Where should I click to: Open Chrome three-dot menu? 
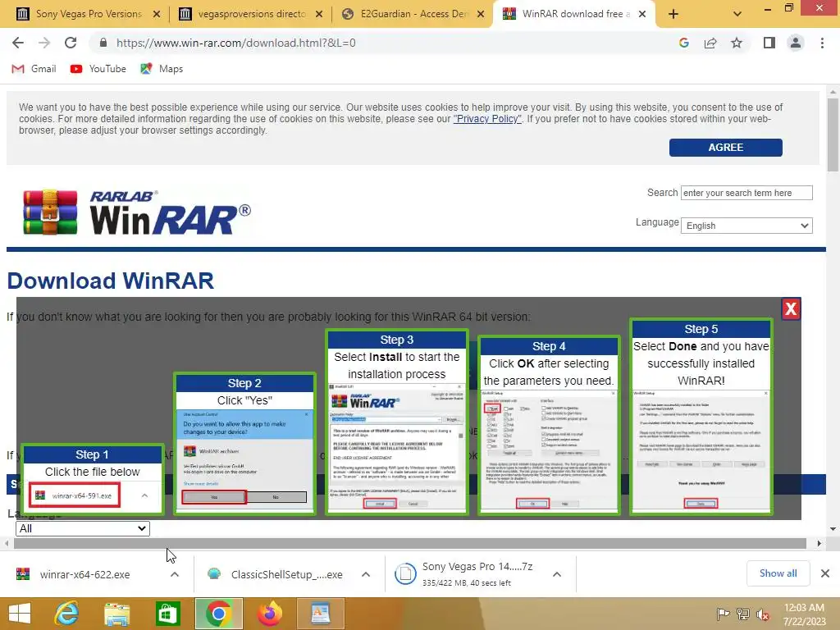click(822, 43)
